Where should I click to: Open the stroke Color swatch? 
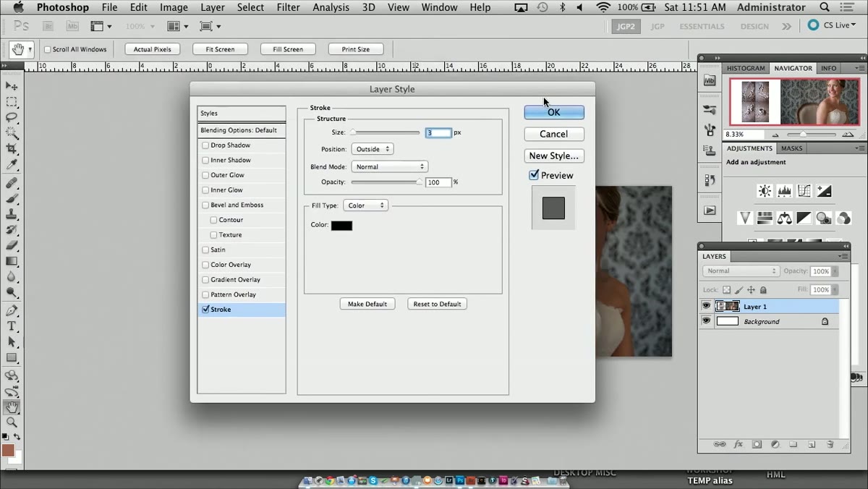coord(341,226)
